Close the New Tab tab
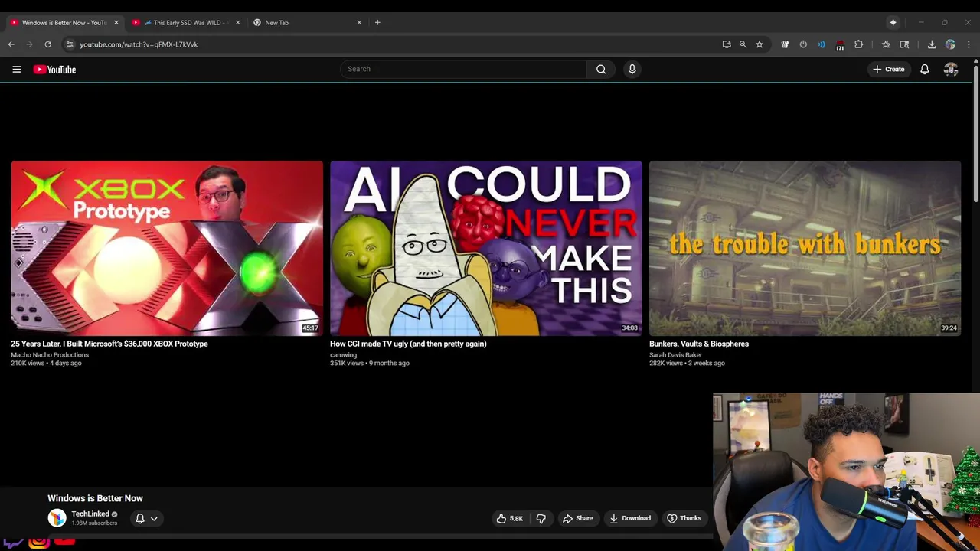This screenshot has width=980, height=551. pos(359,22)
